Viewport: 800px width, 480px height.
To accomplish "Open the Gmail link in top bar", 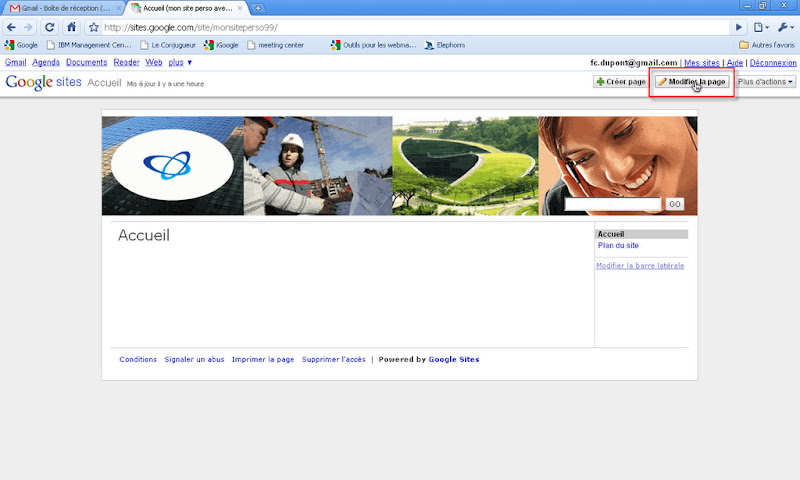I will 15,62.
